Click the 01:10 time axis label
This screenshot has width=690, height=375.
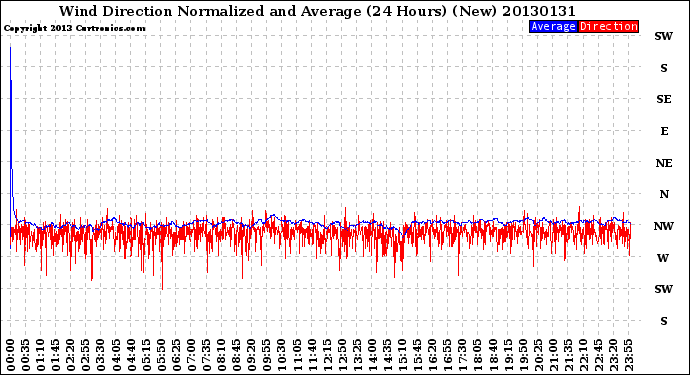40,355
